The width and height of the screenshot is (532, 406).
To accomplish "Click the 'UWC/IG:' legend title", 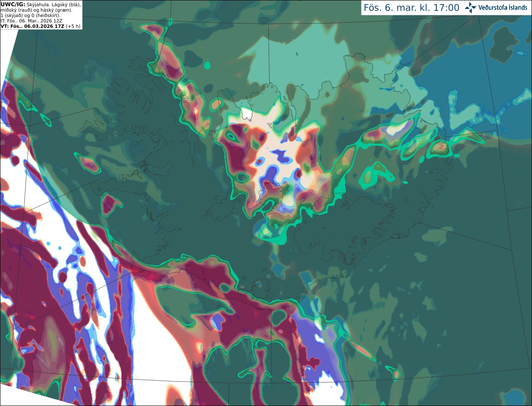I will coord(13,4).
